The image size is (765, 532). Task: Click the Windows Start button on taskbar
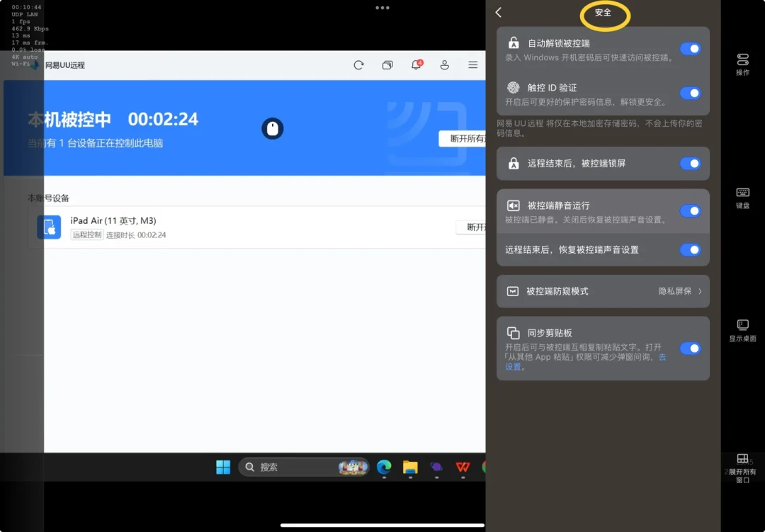coord(223,467)
